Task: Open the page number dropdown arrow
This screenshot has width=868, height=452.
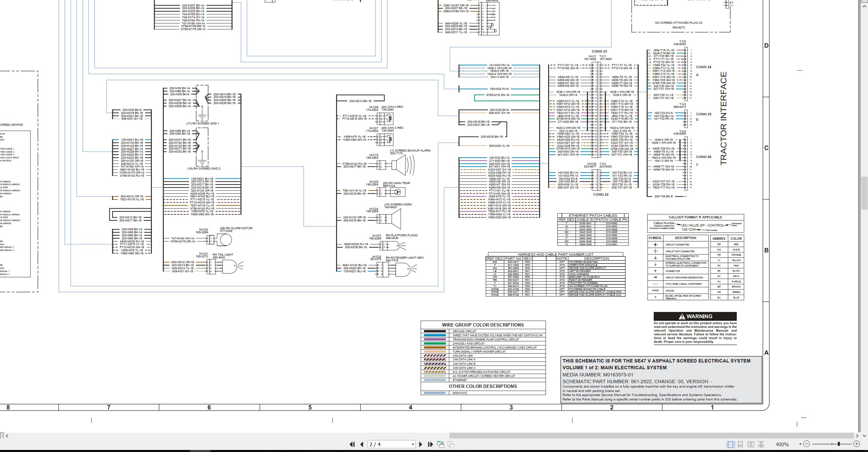Action: pyautogui.click(x=413, y=444)
